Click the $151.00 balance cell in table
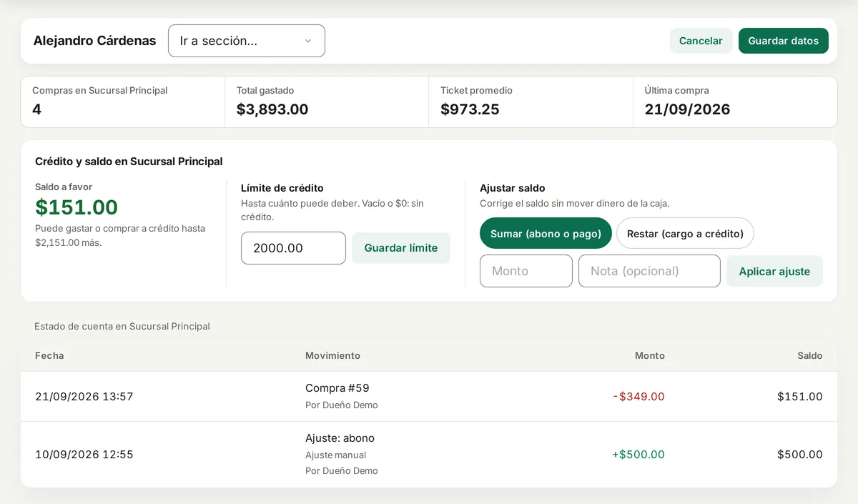 pos(800,397)
